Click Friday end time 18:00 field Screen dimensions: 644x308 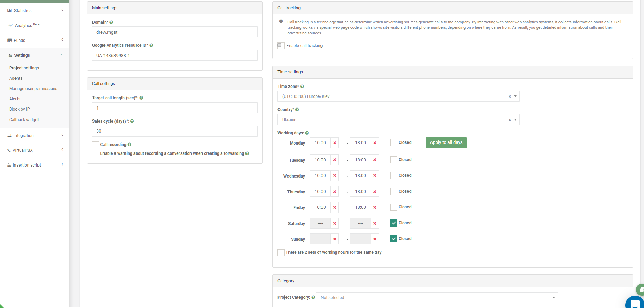tap(360, 207)
